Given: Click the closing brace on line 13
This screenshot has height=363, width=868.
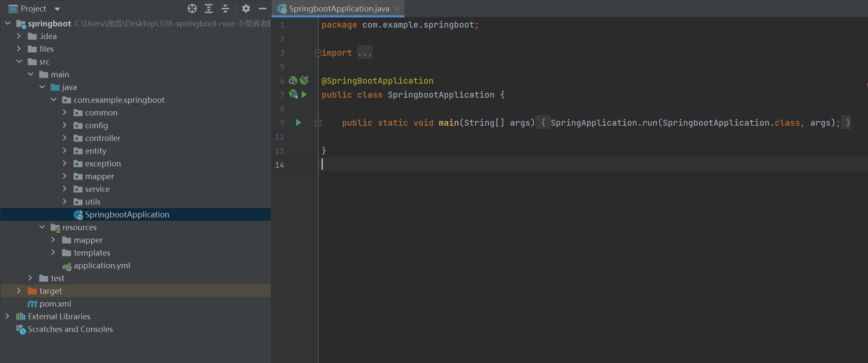Looking at the screenshot, I should coord(324,151).
